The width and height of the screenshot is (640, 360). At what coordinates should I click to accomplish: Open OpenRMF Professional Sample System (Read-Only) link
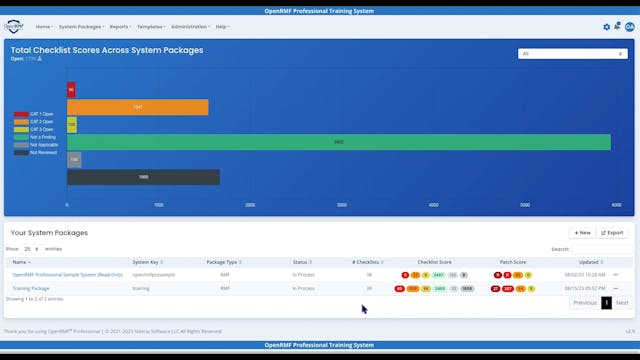click(67, 275)
